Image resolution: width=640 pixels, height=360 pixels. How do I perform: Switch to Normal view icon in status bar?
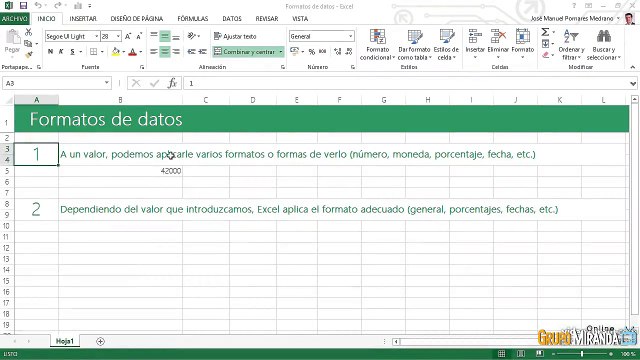point(502,353)
